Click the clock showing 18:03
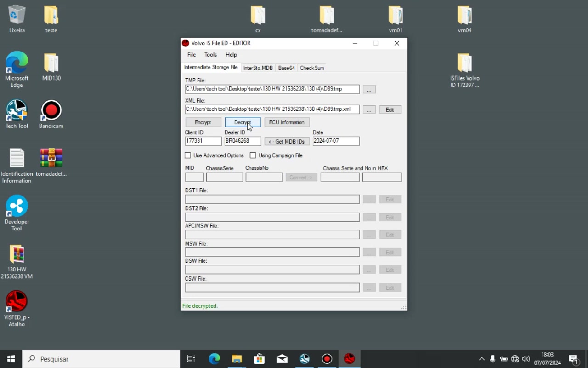 (547, 355)
